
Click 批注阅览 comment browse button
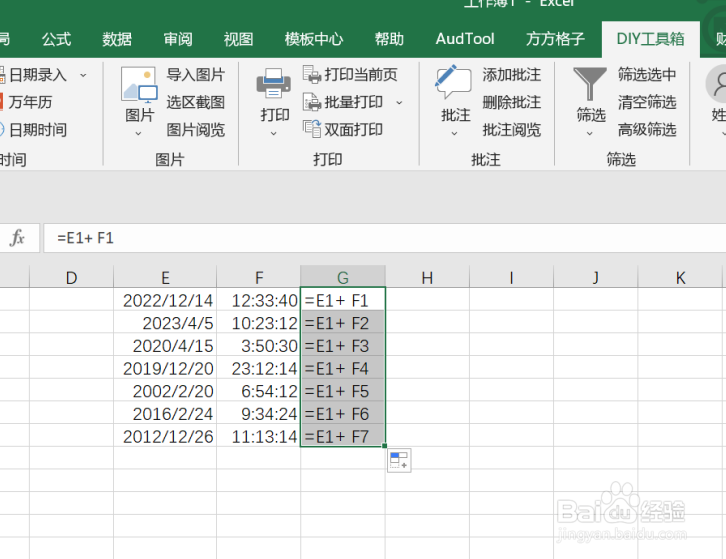[512, 130]
